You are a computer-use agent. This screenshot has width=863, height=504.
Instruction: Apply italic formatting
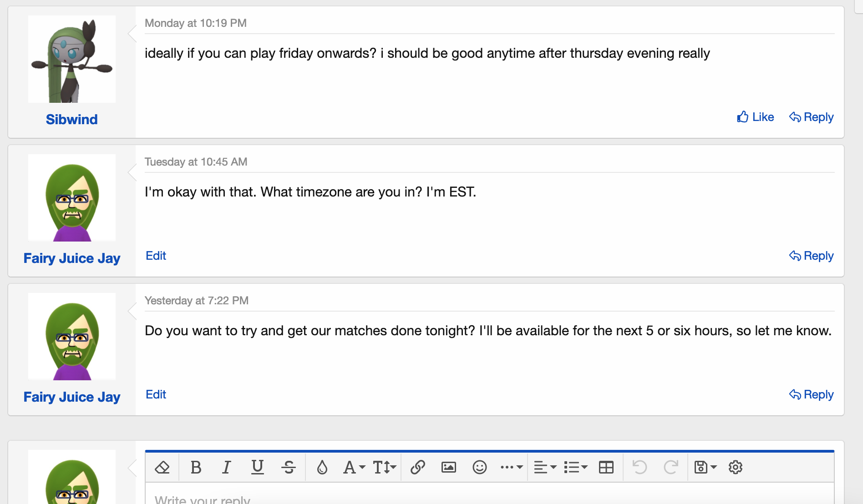point(226,467)
